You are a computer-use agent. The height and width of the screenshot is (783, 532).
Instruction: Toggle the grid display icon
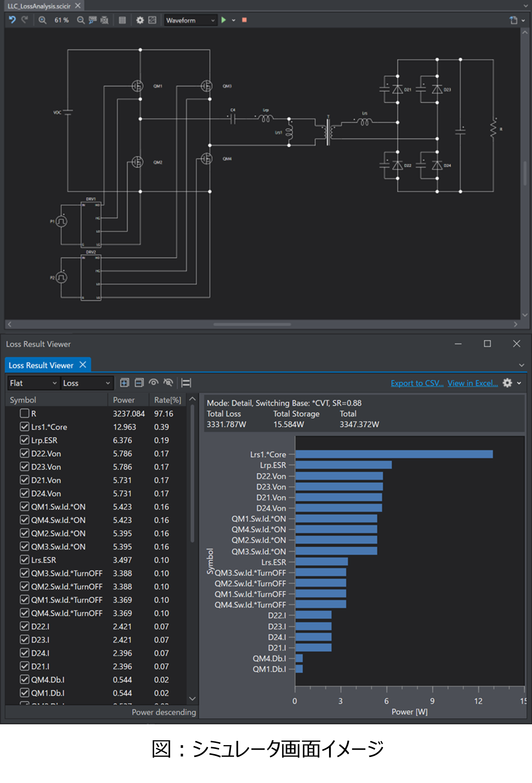tap(122, 20)
